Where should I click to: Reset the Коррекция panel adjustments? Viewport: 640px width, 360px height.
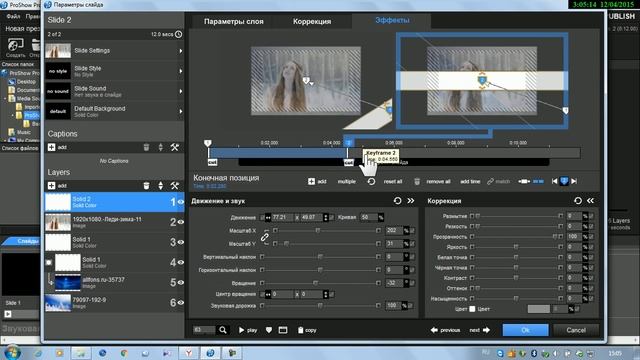578,200
